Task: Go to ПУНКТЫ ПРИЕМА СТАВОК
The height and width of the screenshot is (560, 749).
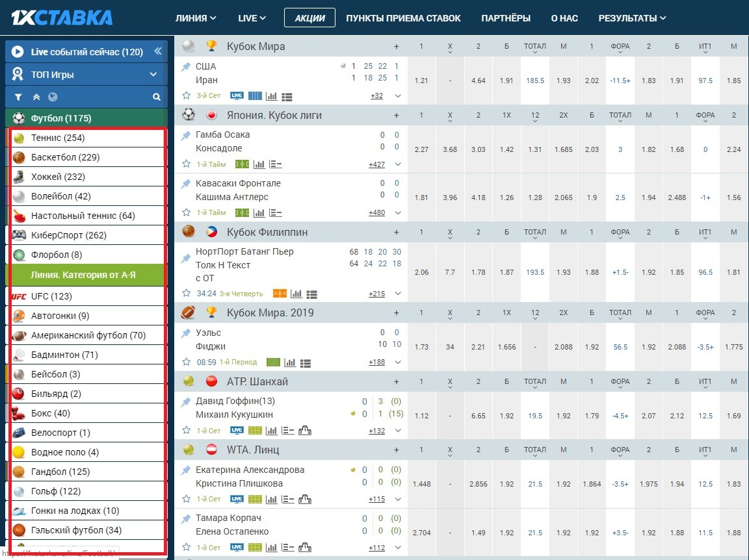Action: [403, 18]
